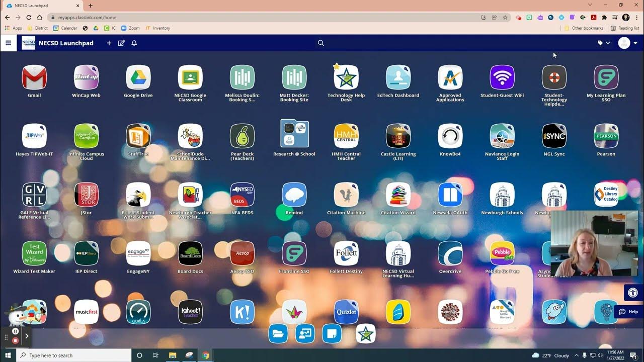Screen dimensions: 644x362
Task: Open Board Docs
Action: click(190, 253)
